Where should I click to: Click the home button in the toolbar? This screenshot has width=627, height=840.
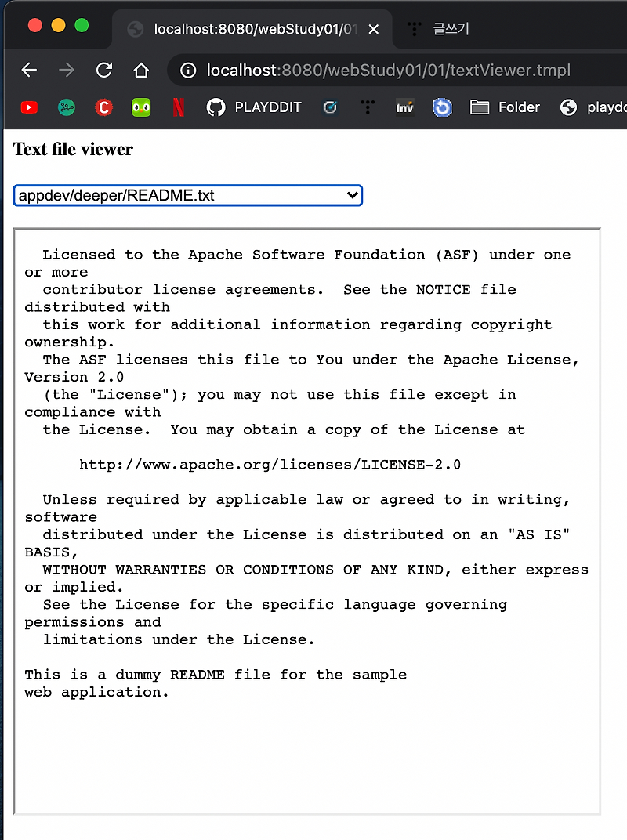point(141,70)
